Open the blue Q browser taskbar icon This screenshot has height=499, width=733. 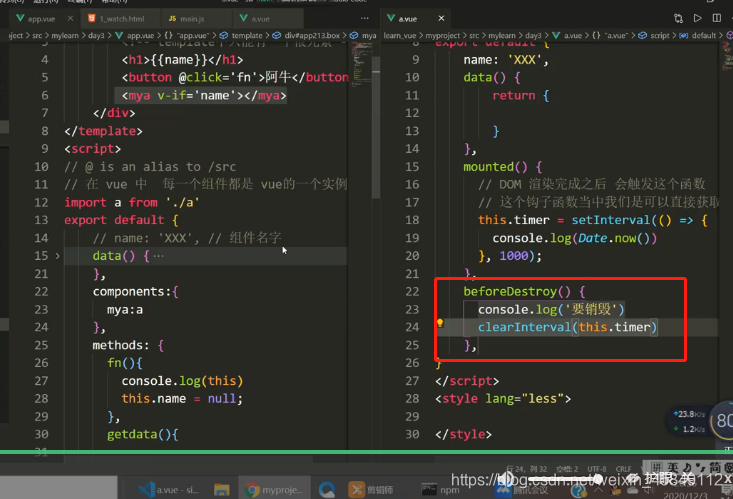click(327, 490)
